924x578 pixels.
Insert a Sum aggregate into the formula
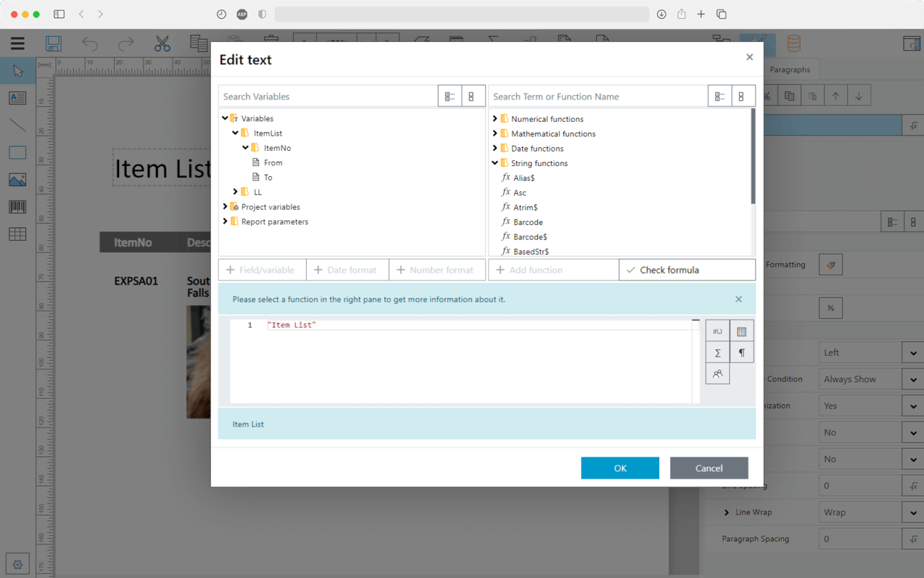click(717, 352)
